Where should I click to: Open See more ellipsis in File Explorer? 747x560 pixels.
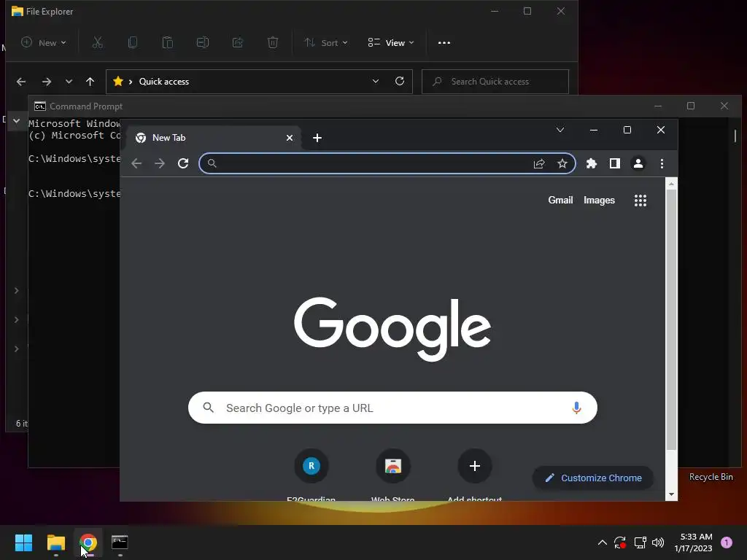pyautogui.click(x=444, y=43)
